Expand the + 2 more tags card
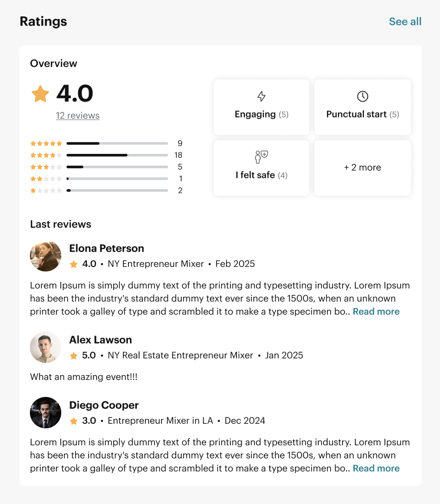Image resolution: width=440 pixels, height=504 pixels. pyautogui.click(x=362, y=168)
